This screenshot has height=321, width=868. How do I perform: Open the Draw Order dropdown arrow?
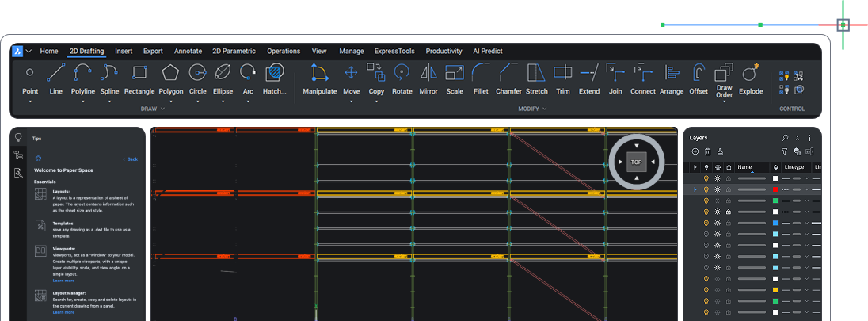click(724, 102)
